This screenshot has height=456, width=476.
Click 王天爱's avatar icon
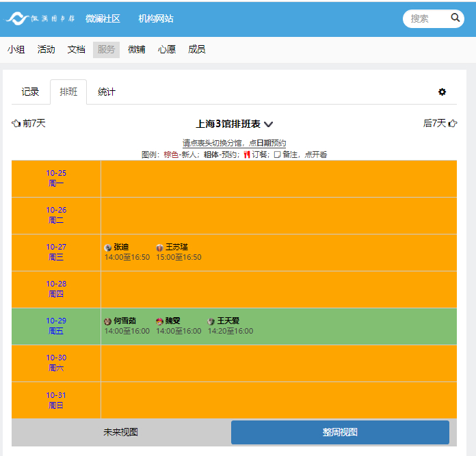[x=211, y=321]
